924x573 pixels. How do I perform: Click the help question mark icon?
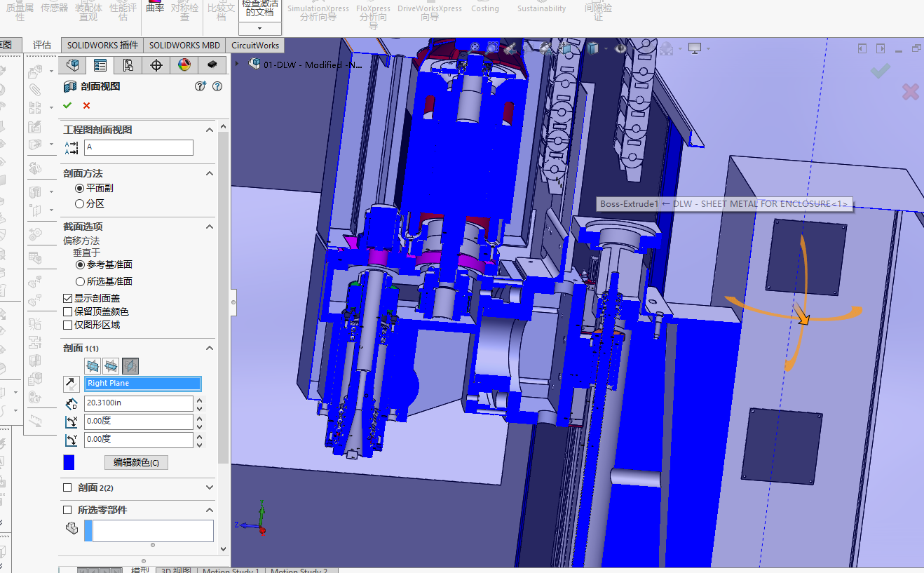(x=217, y=86)
